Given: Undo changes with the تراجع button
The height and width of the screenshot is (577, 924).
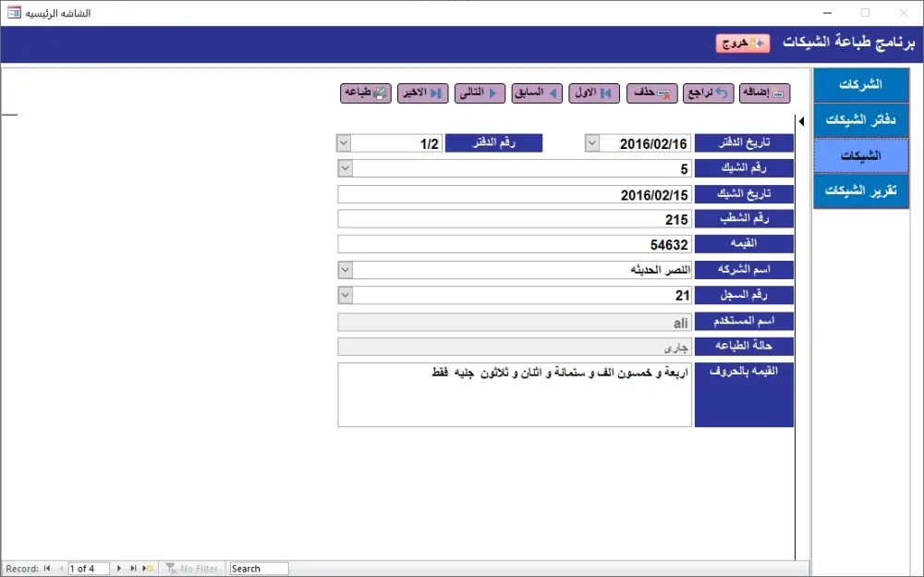Looking at the screenshot, I should 708,92.
